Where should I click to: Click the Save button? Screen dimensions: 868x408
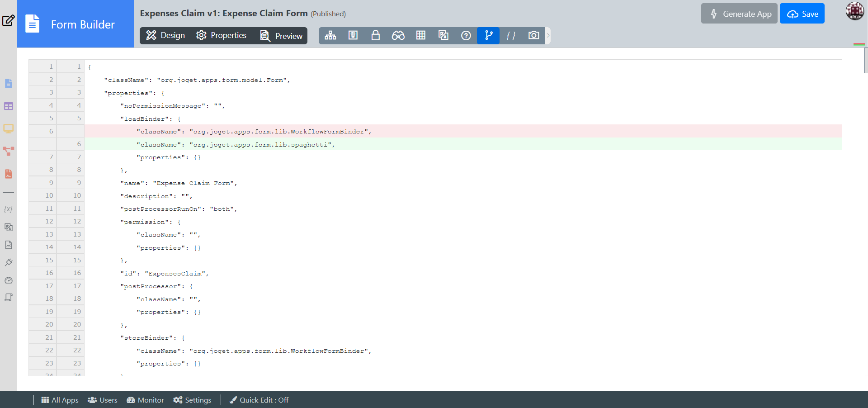click(802, 14)
